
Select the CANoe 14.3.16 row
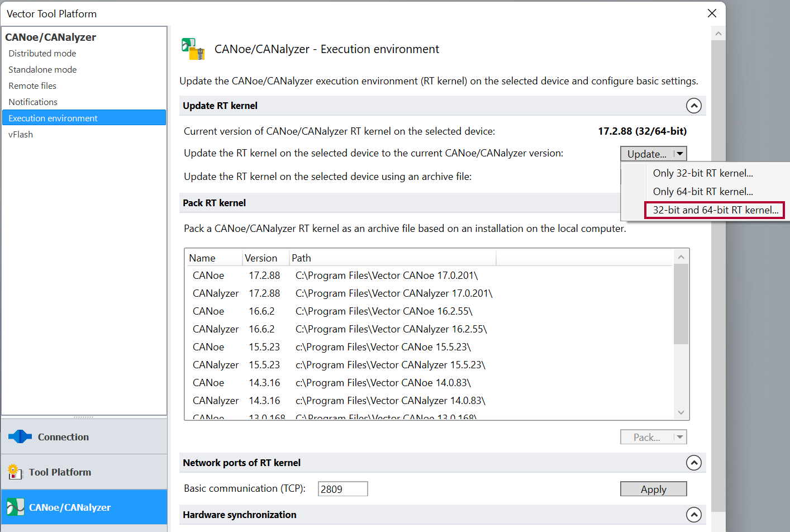[x=429, y=383]
